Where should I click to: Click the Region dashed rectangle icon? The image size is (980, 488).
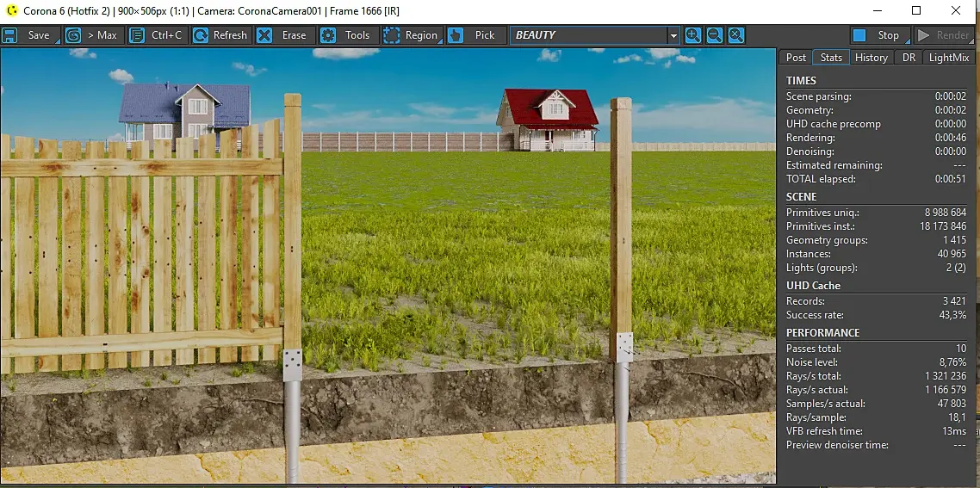click(x=391, y=35)
